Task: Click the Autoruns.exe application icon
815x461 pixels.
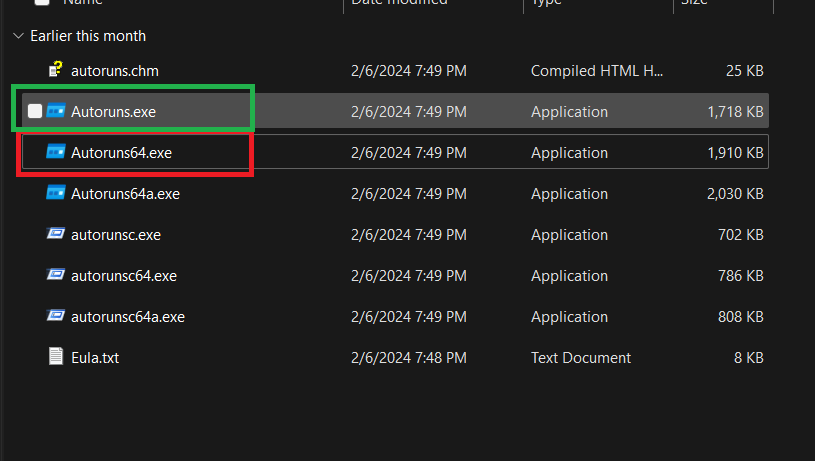Action: pos(56,111)
